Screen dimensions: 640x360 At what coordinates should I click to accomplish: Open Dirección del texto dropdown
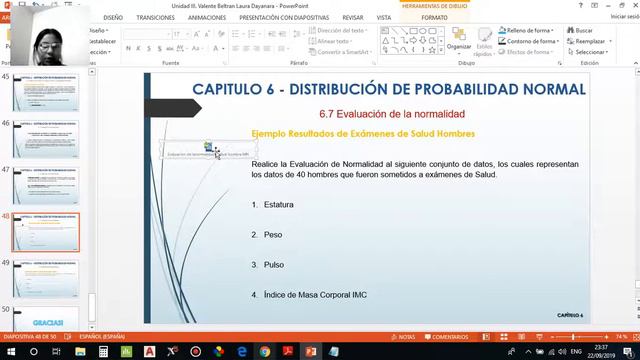point(338,30)
